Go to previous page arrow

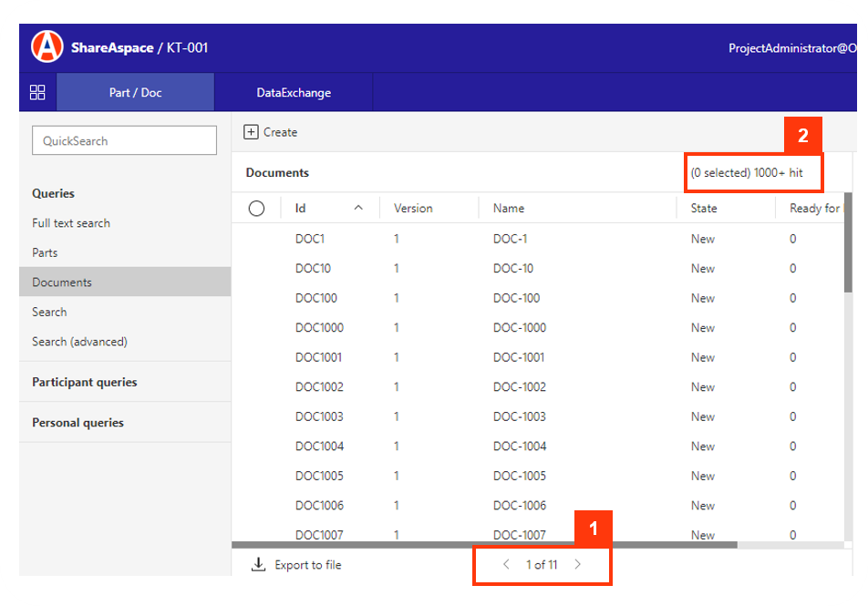click(507, 565)
